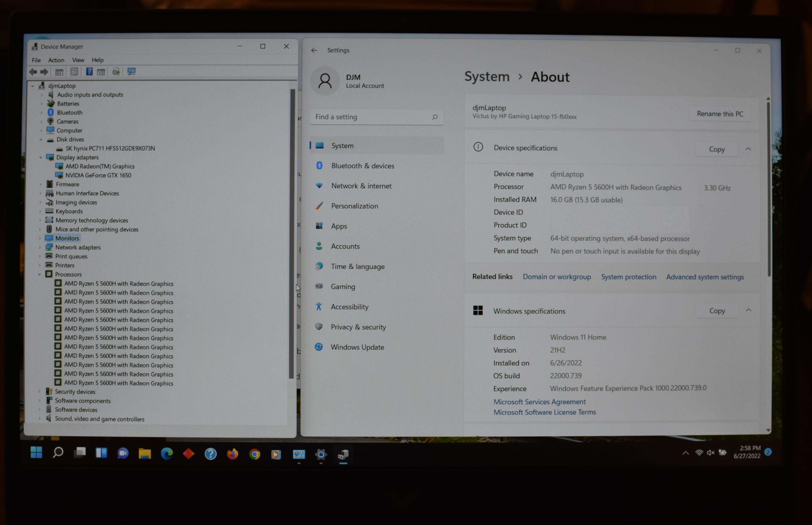Click the Scan for hardware changes toolbar icon

[x=131, y=72]
